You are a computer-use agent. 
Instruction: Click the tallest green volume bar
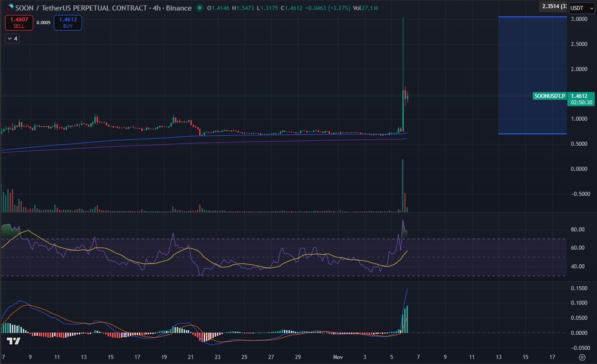tap(403, 186)
